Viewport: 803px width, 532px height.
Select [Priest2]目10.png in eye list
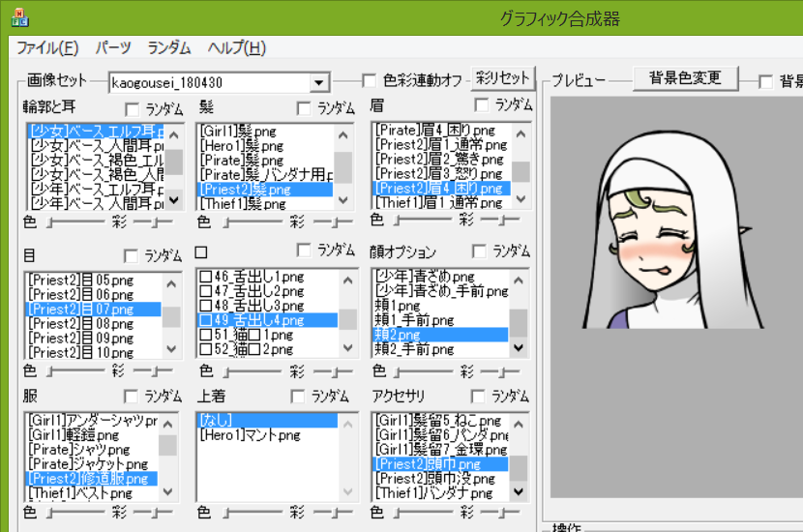point(93,353)
